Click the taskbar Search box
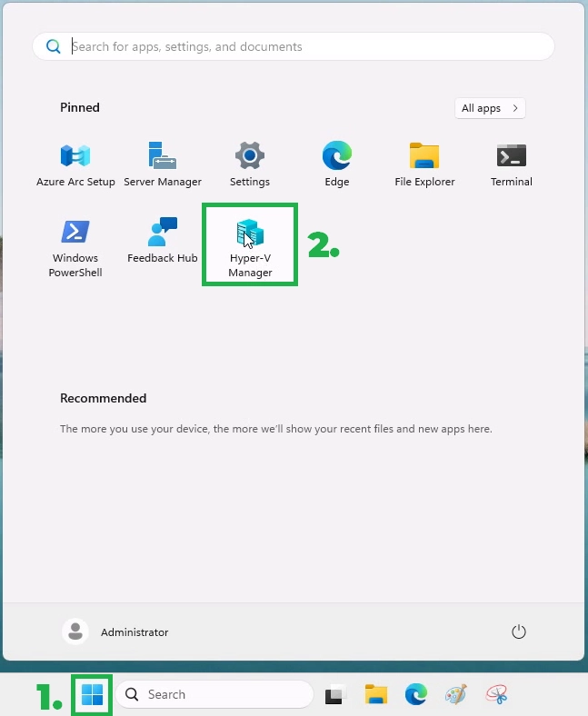The width and height of the screenshot is (588, 716). [214, 695]
